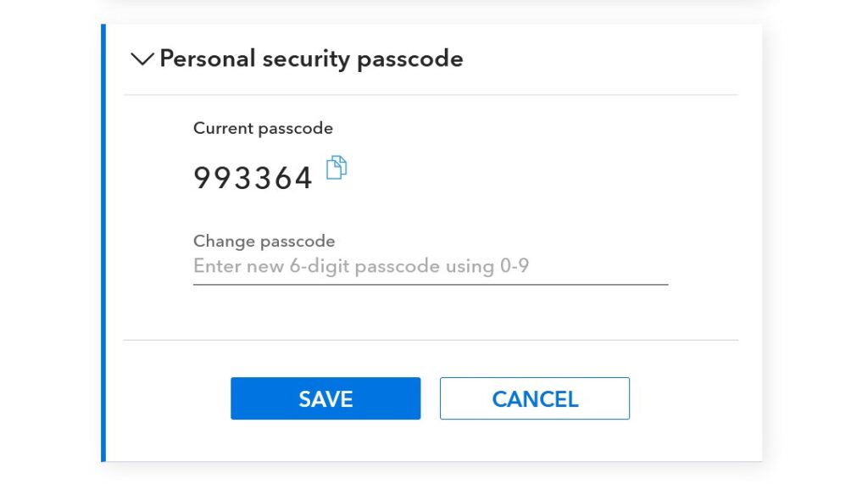Hide passcode details using the chevron arrow
Viewport: 868px width, 495px height.
[x=142, y=58]
